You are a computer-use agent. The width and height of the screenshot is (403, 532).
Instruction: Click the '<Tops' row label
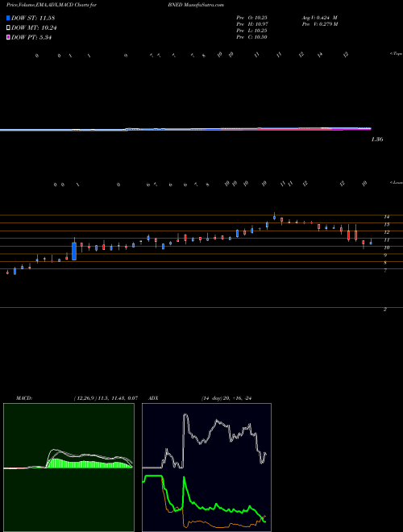pos(396,54)
